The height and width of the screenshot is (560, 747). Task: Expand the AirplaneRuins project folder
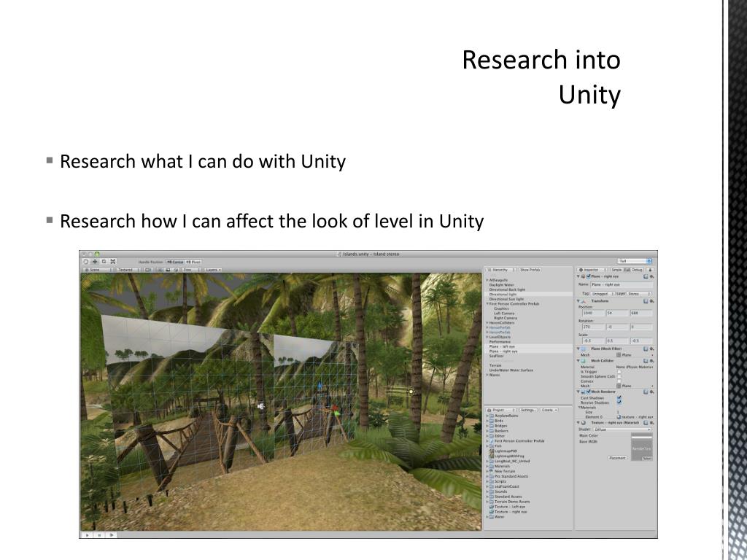pyautogui.click(x=487, y=416)
